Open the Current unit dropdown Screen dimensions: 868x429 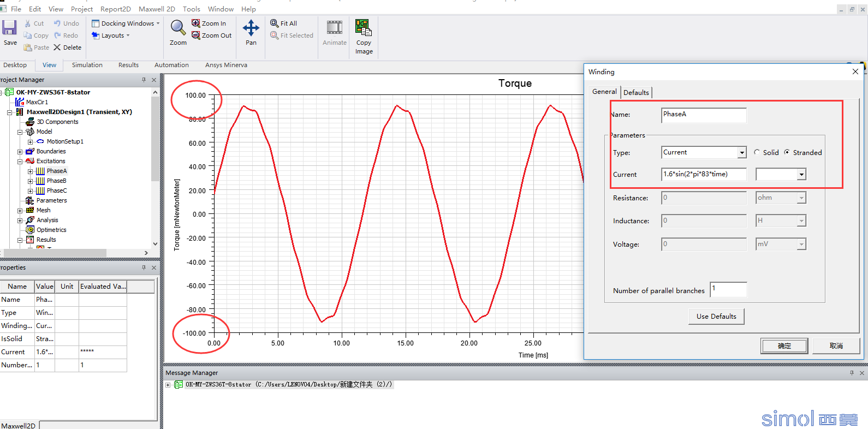(x=801, y=175)
